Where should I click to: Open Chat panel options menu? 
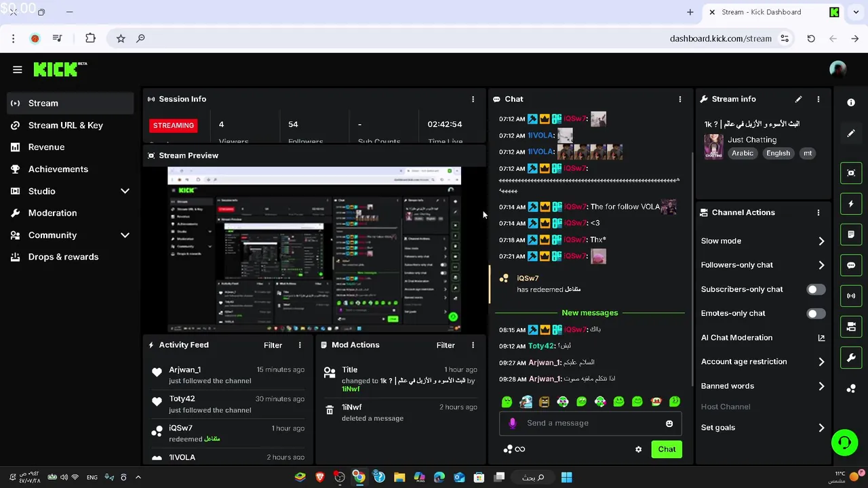pos(680,99)
